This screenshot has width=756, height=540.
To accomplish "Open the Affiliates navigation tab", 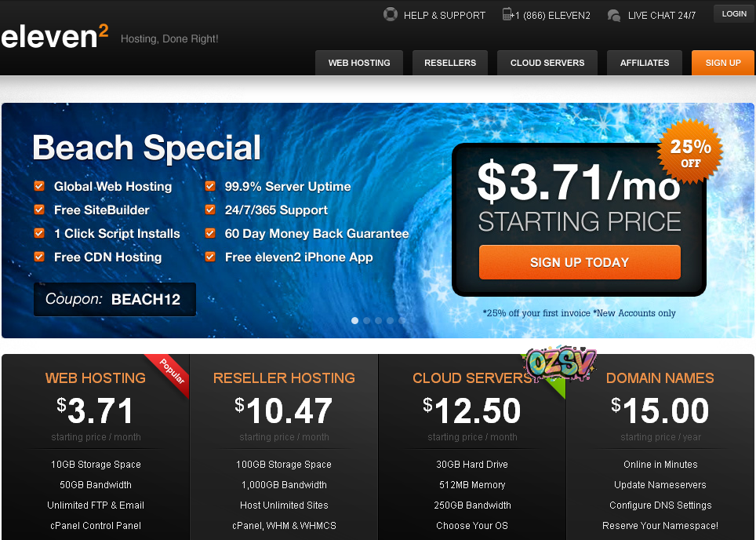I will coord(645,63).
